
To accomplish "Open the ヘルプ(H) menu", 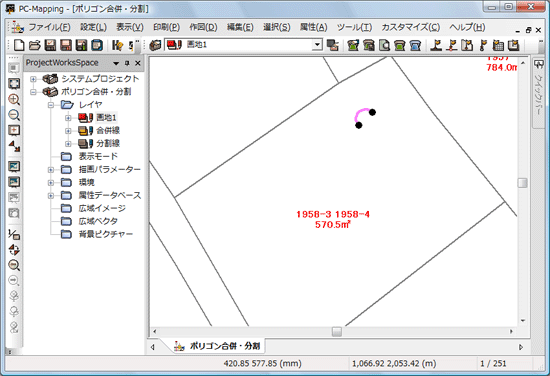I will coord(467,27).
